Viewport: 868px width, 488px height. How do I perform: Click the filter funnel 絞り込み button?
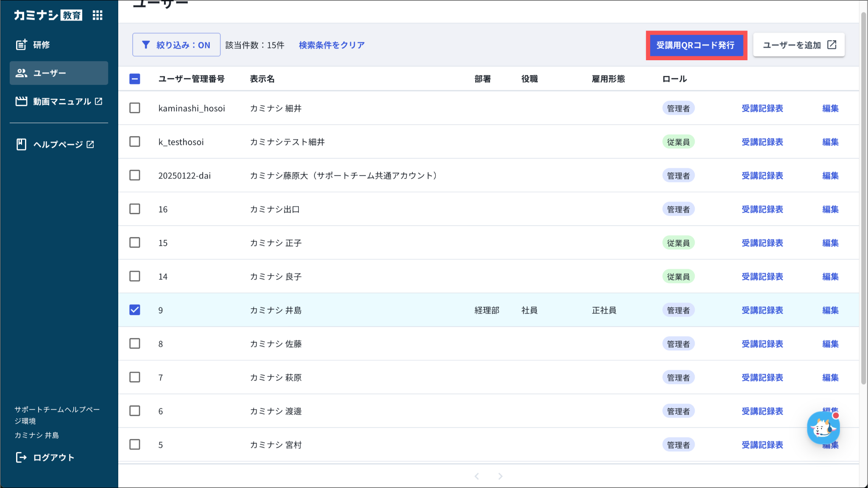click(176, 45)
